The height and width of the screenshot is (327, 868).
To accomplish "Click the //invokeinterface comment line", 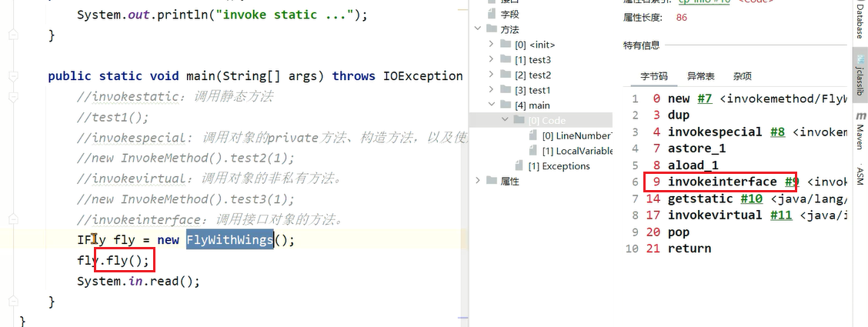I will 212,219.
